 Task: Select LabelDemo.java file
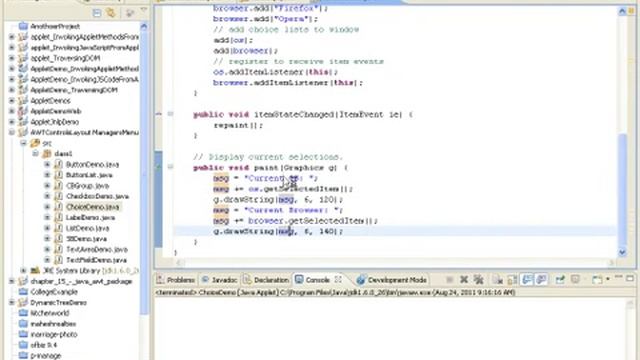click(x=90, y=218)
